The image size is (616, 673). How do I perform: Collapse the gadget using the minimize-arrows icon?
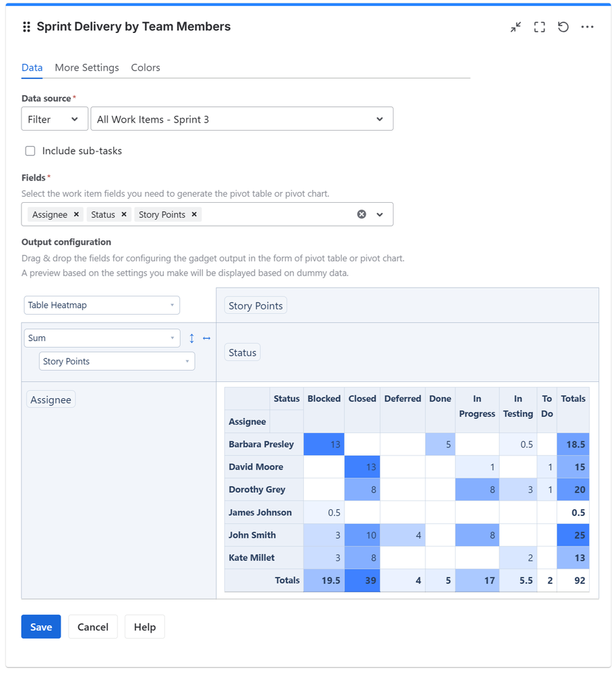515,27
